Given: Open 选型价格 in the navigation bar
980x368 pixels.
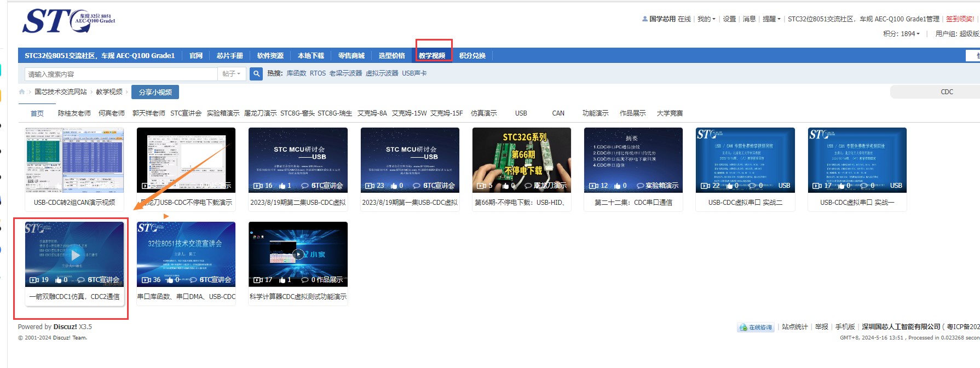Looking at the screenshot, I should tap(392, 55).
